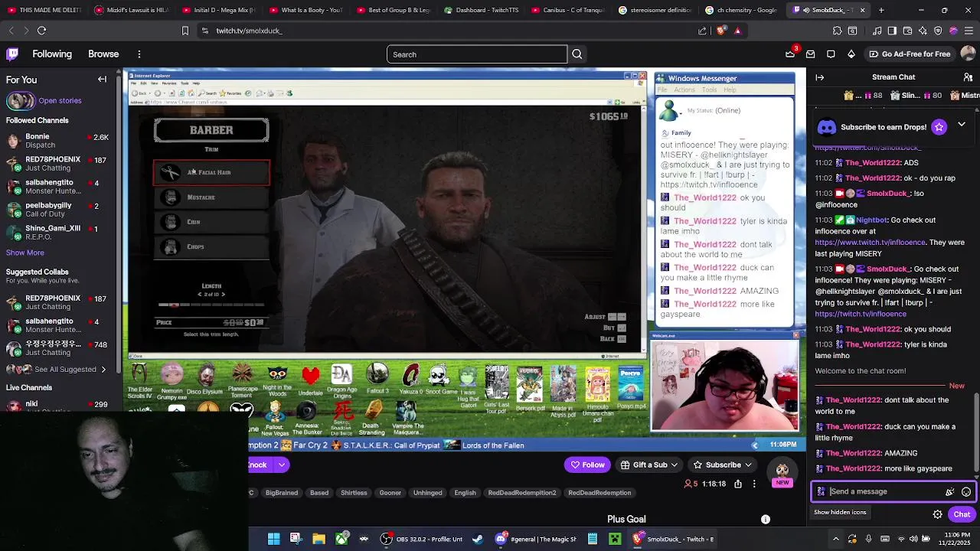Open the Twitch notifications inbox icon
This screenshot has height=551, width=980.
click(810, 54)
